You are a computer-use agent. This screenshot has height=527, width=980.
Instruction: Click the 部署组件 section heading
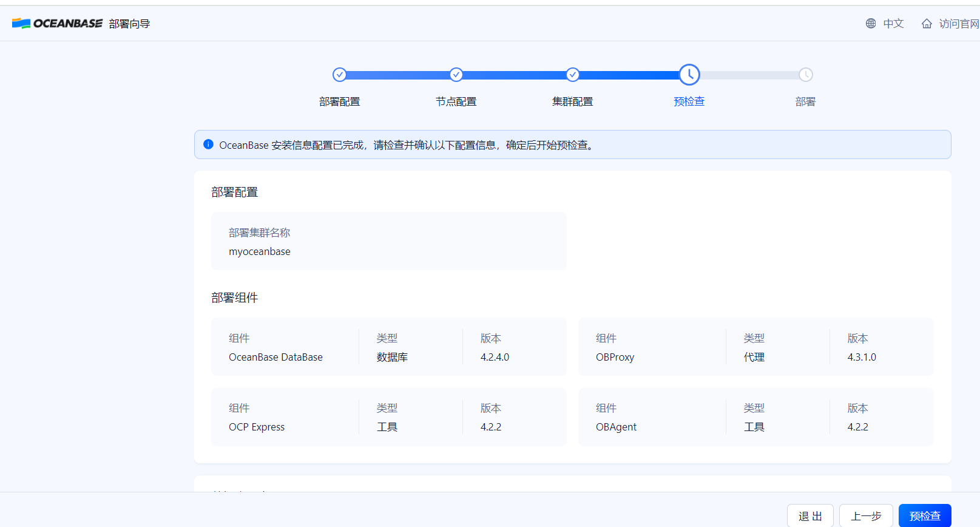235,297
